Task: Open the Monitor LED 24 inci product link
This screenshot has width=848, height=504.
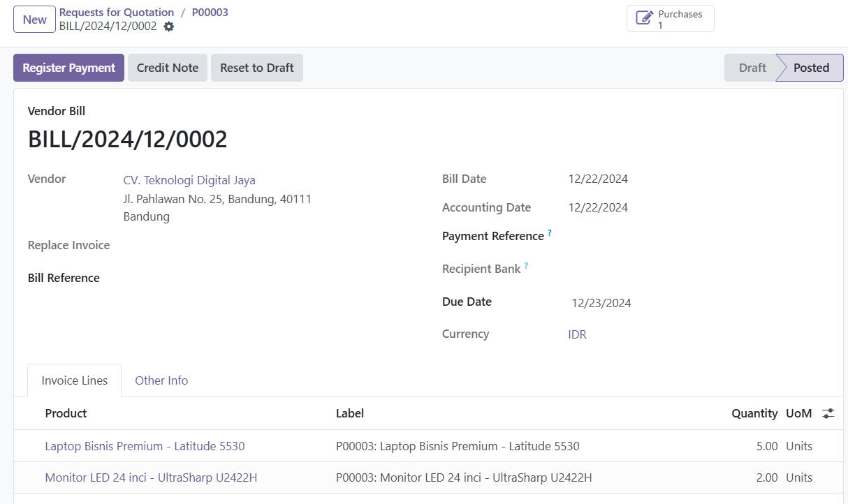Action: (151, 477)
